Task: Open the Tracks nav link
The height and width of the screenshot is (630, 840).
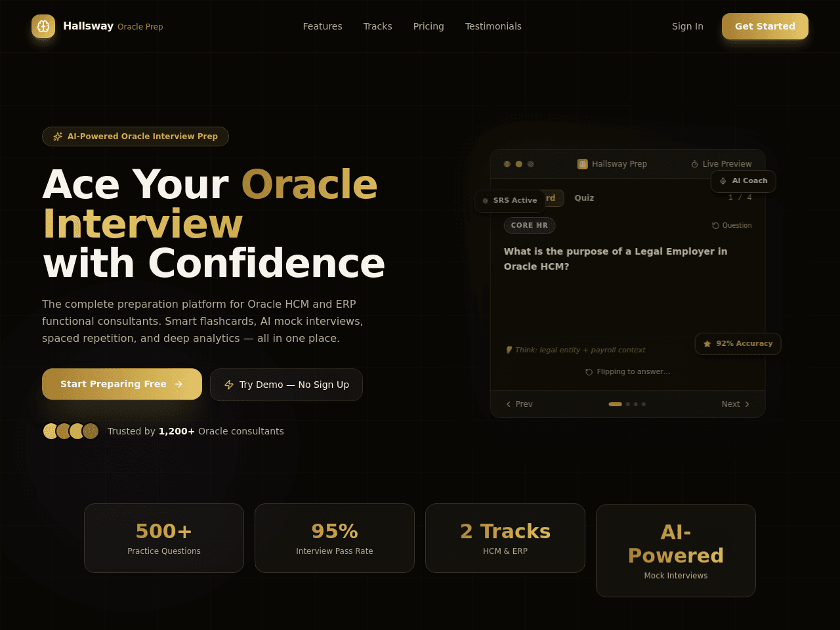Action: click(378, 26)
